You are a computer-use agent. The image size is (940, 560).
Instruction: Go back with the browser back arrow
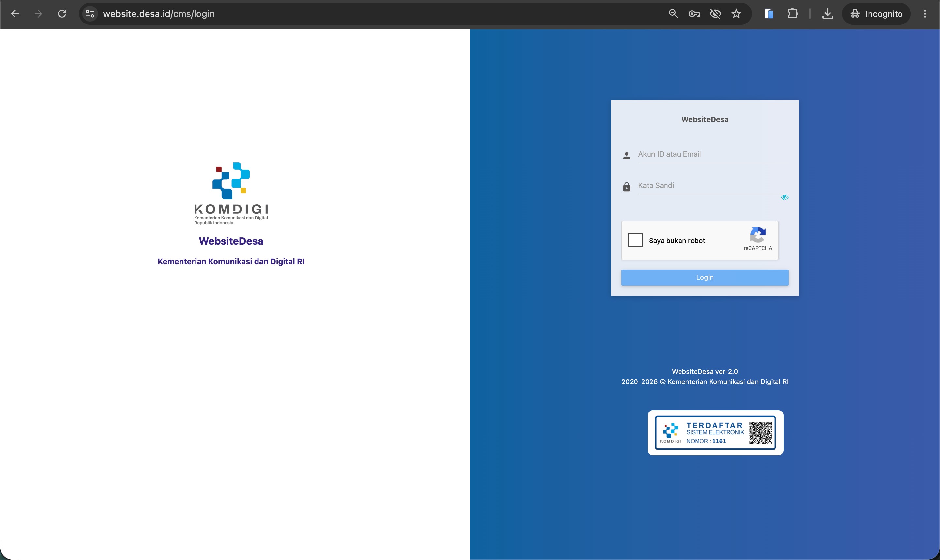pos(15,14)
